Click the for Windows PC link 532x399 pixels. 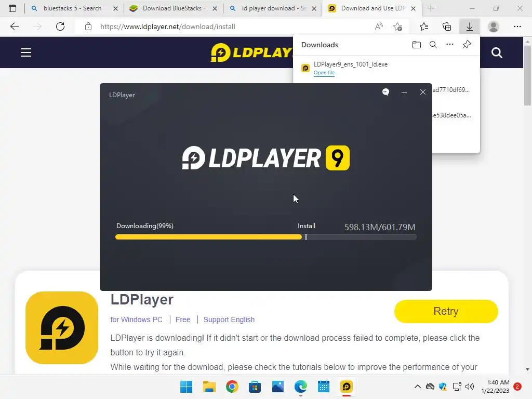tap(137, 320)
